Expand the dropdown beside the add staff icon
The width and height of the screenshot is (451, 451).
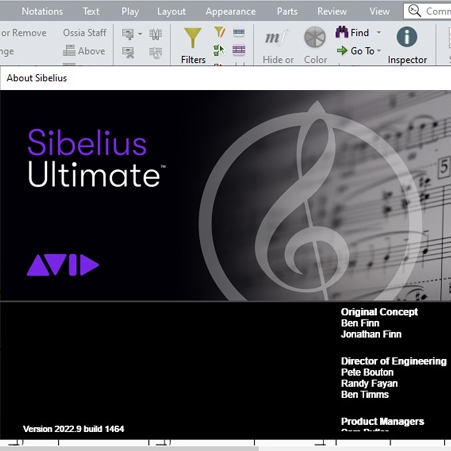click(x=140, y=34)
